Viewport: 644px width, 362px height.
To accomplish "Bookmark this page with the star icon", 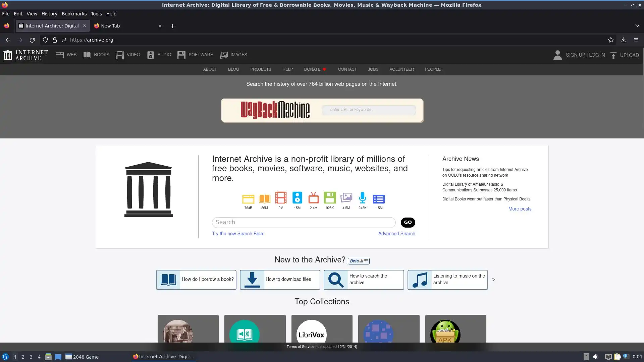I will (610, 40).
